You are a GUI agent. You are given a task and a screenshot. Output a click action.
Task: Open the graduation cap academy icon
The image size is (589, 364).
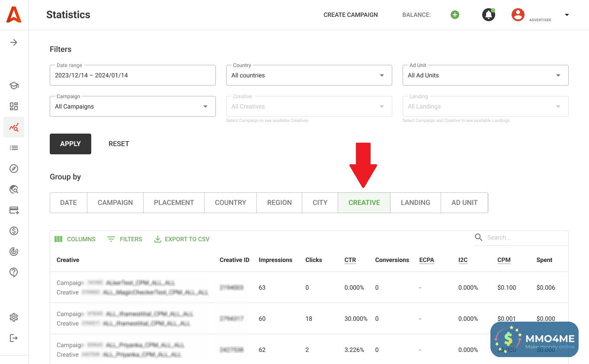click(x=14, y=86)
